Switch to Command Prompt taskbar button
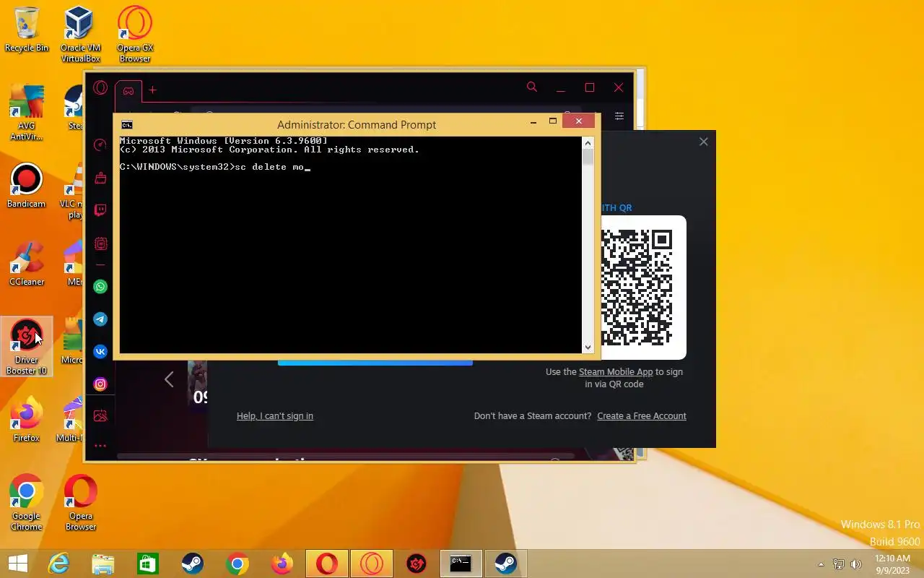The height and width of the screenshot is (578, 924). pos(461,564)
